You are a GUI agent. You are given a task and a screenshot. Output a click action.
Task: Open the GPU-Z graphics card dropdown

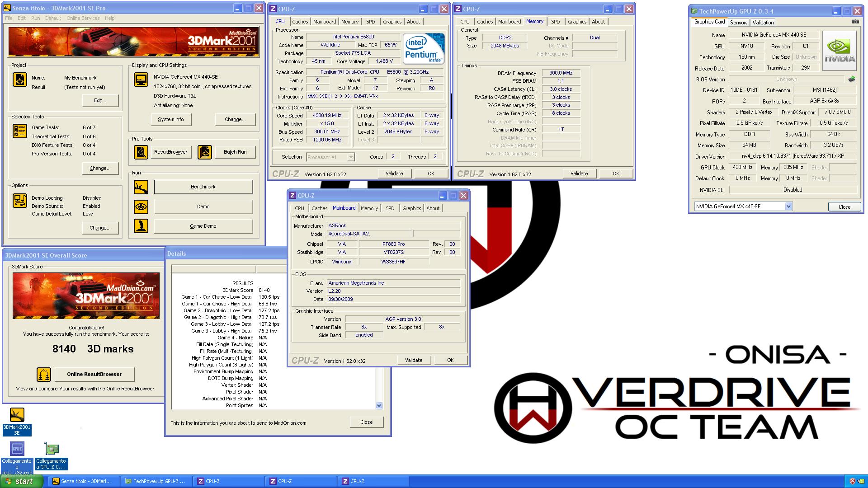[x=788, y=206]
